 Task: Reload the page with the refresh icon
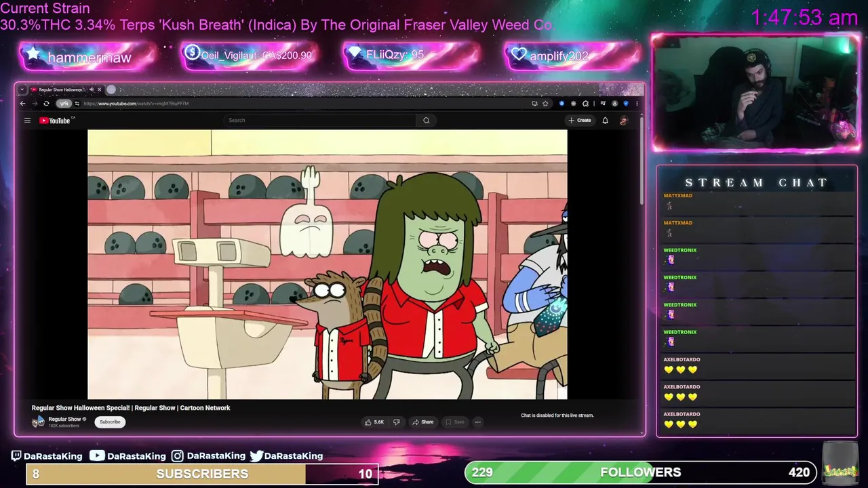tap(46, 104)
